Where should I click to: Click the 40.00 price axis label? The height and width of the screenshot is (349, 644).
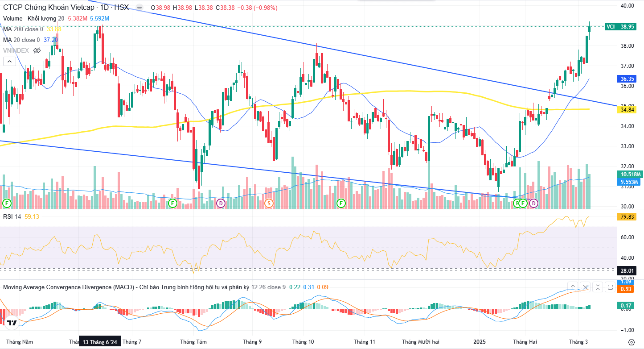point(627,6)
